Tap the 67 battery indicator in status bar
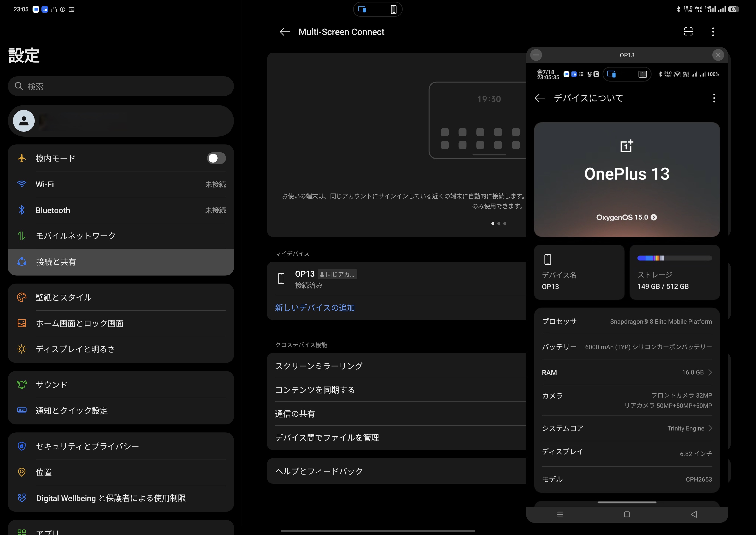The width and height of the screenshot is (756, 535). [733, 9]
